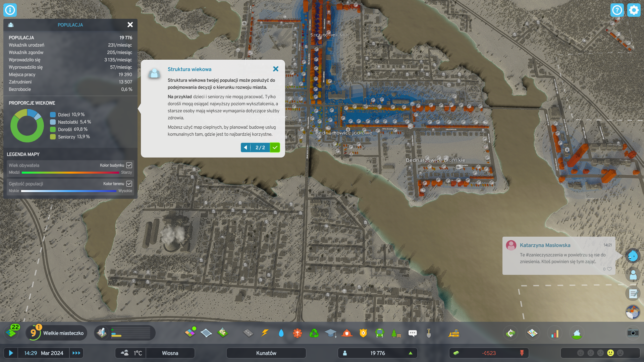Toggle Kolor budynku checkbox
The image size is (644, 362).
(129, 165)
